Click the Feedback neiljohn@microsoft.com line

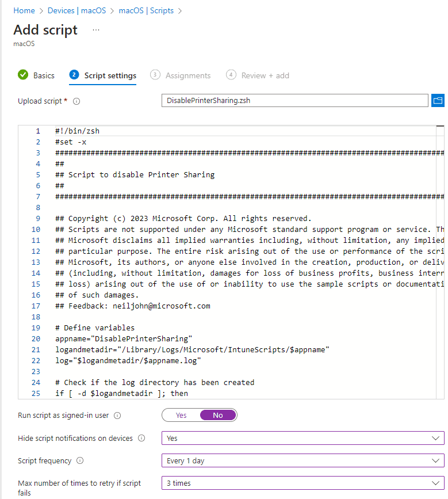(133, 306)
